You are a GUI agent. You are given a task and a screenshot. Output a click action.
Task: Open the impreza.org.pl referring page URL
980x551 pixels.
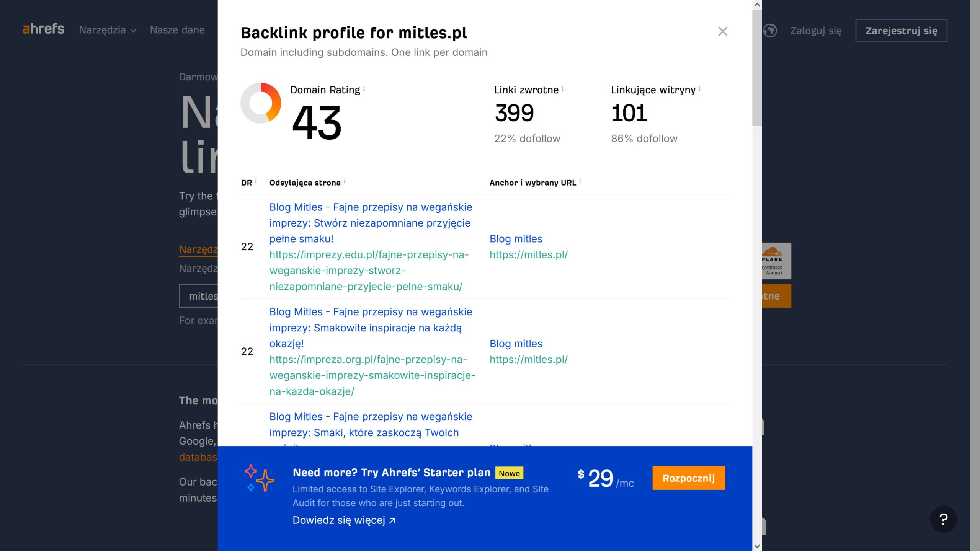pyautogui.click(x=372, y=375)
